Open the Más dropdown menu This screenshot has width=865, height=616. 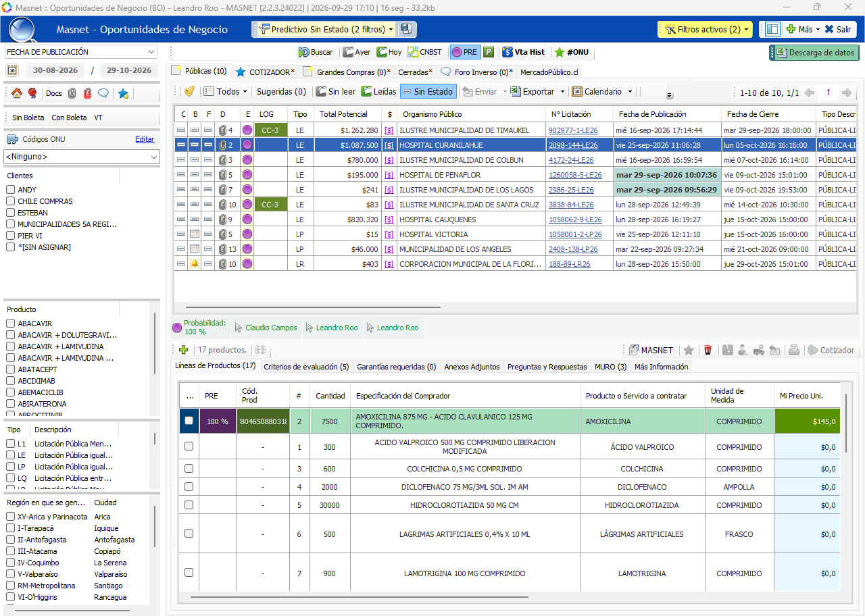(x=802, y=29)
